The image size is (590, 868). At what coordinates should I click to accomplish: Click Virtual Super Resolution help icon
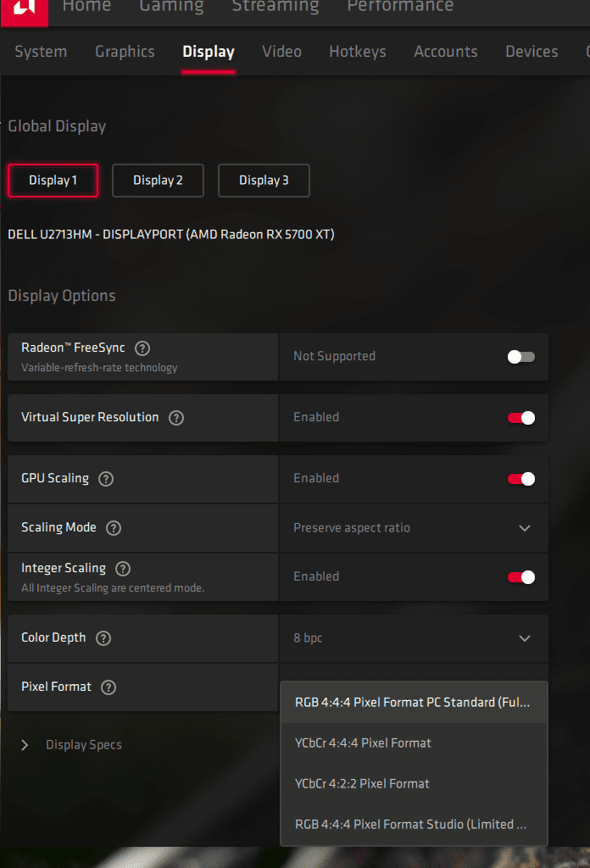pyautogui.click(x=176, y=417)
